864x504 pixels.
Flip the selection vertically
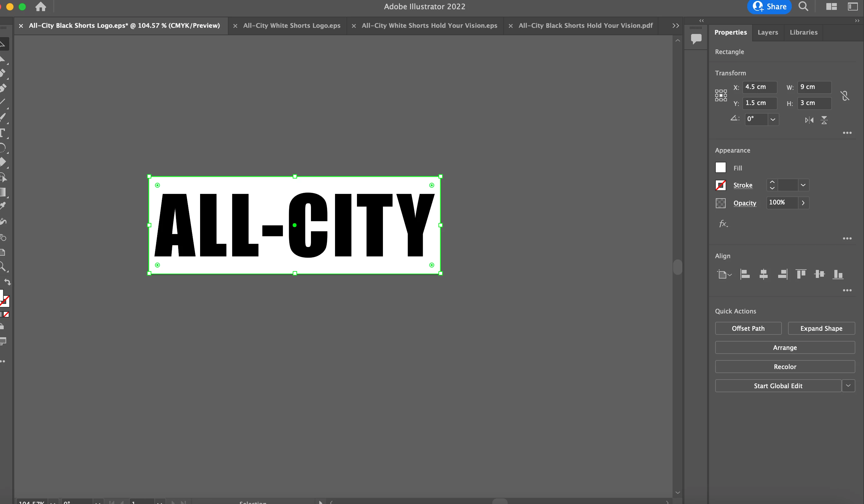pyautogui.click(x=824, y=120)
